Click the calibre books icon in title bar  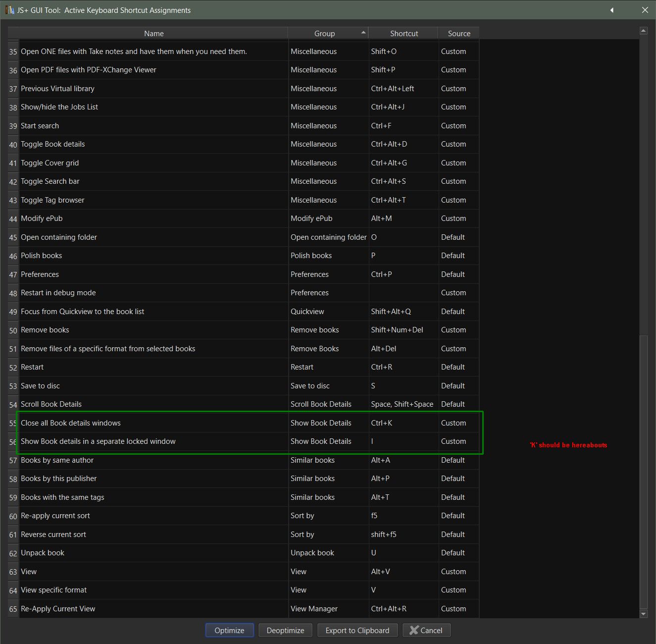(9, 10)
